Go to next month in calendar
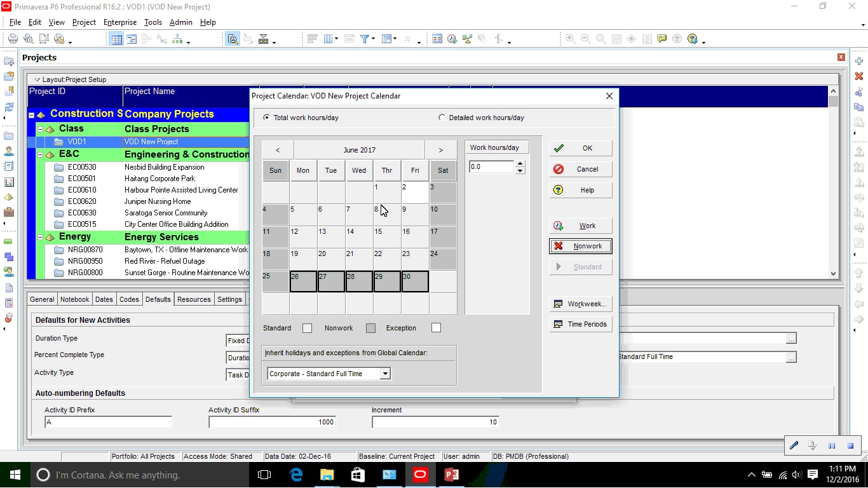The height and width of the screenshot is (488, 868). [441, 150]
